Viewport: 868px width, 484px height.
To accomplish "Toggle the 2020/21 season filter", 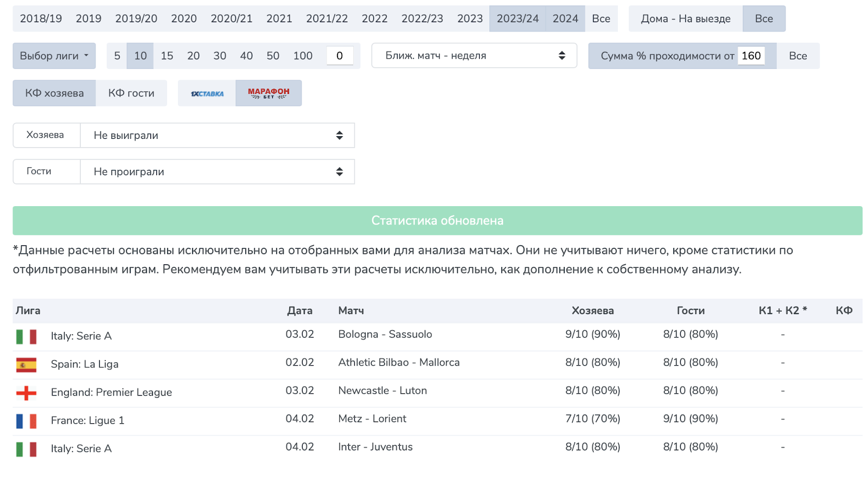I will click(232, 18).
